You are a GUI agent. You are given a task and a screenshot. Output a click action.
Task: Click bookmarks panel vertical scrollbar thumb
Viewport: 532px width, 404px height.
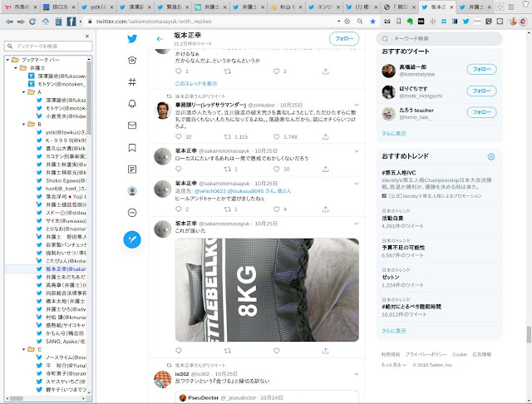tap(89, 98)
